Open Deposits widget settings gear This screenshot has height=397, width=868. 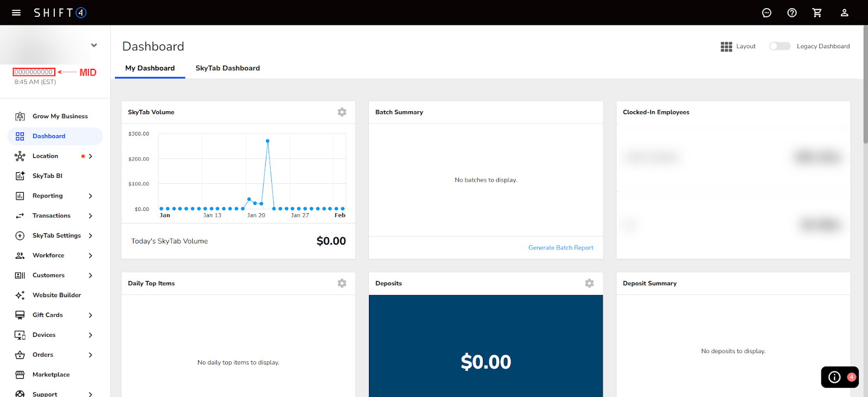(589, 283)
